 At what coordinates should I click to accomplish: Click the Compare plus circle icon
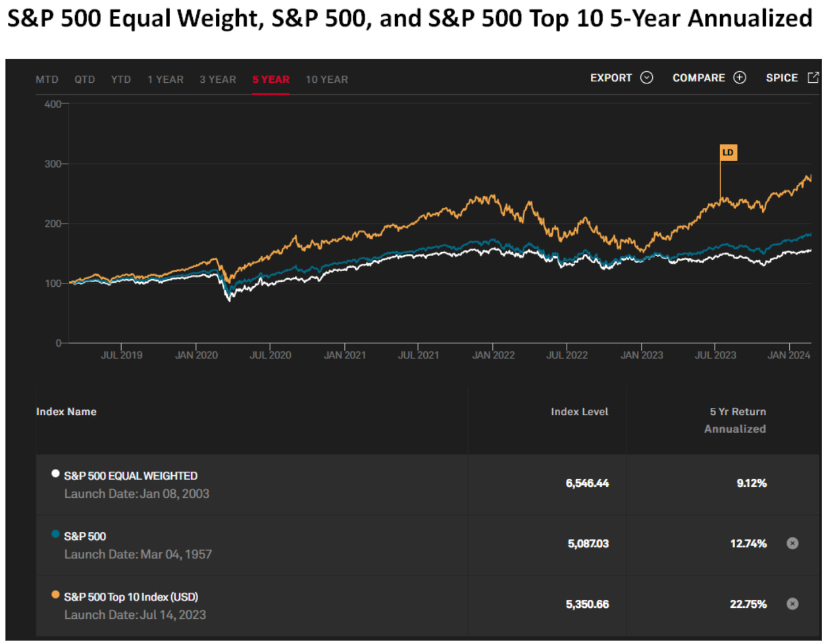tap(740, 78)
